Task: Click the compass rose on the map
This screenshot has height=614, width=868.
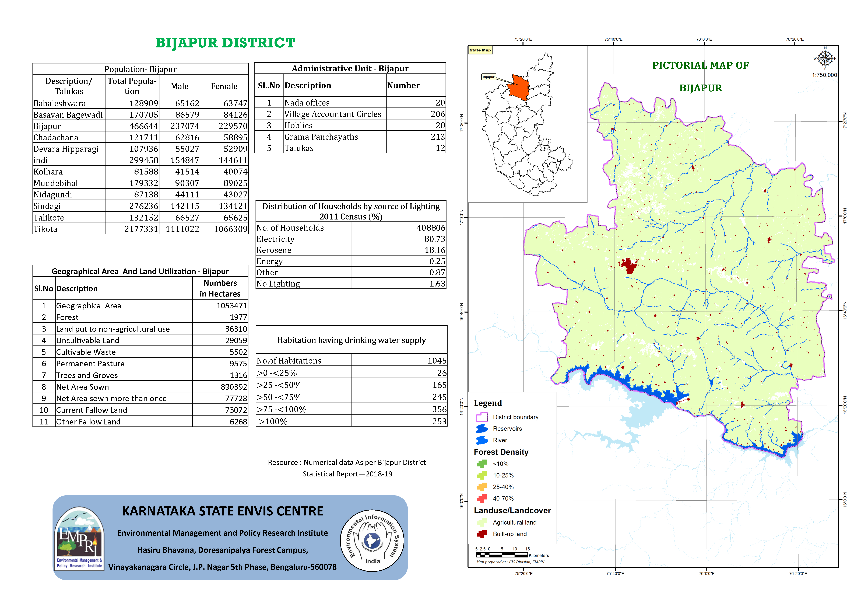Action: 825,59
